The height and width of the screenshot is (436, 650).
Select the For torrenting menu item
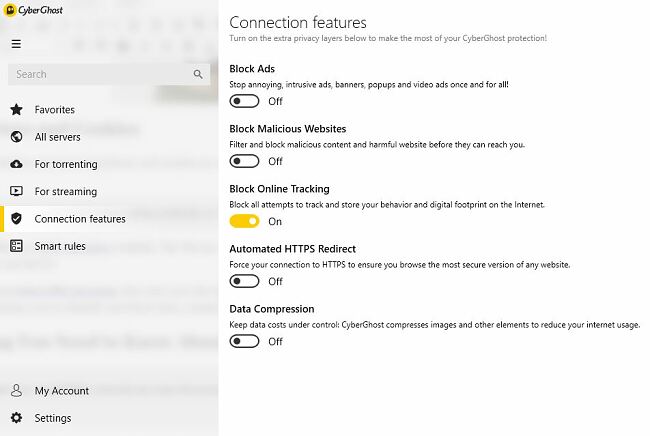66,164
